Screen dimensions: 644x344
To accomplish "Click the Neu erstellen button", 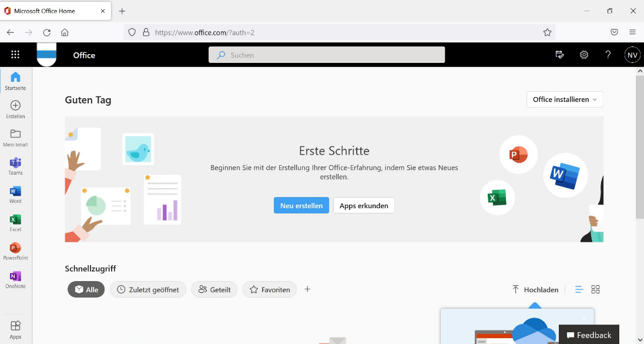I will [301, 205].
